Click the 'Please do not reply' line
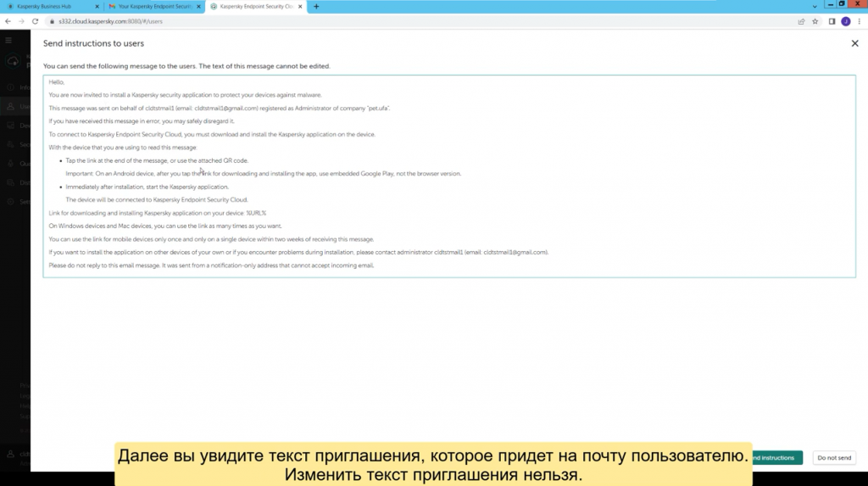868x486 pixels. [x=211, y=265]
